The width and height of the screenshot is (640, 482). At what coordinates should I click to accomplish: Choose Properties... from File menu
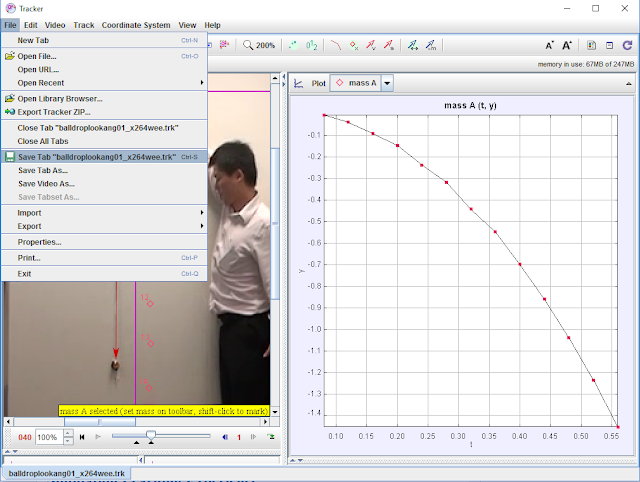point(104,242)
